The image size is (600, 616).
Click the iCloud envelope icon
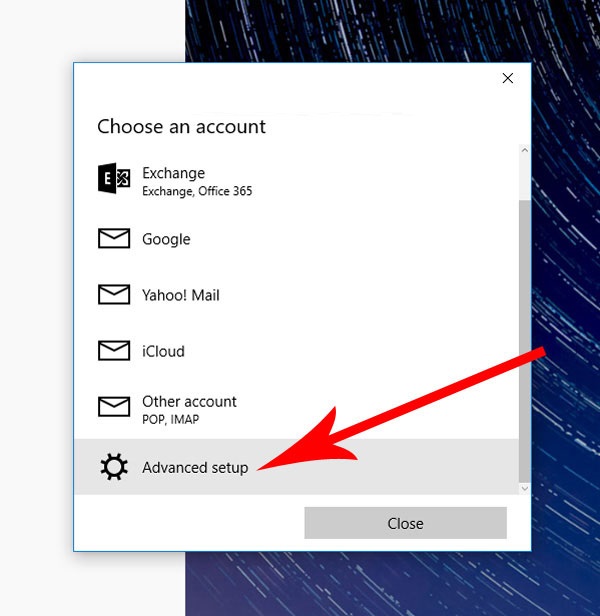coord(114,350)
